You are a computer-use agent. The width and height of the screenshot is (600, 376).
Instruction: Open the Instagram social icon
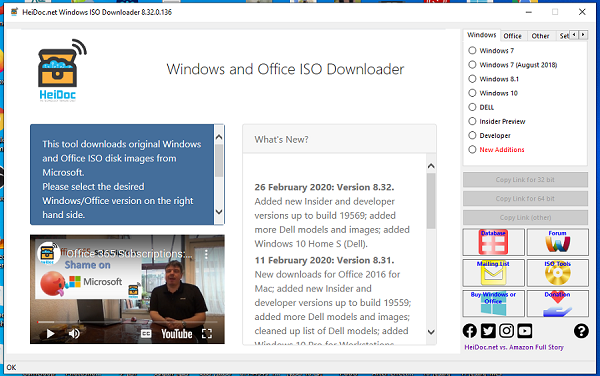(x=506, y=331)
